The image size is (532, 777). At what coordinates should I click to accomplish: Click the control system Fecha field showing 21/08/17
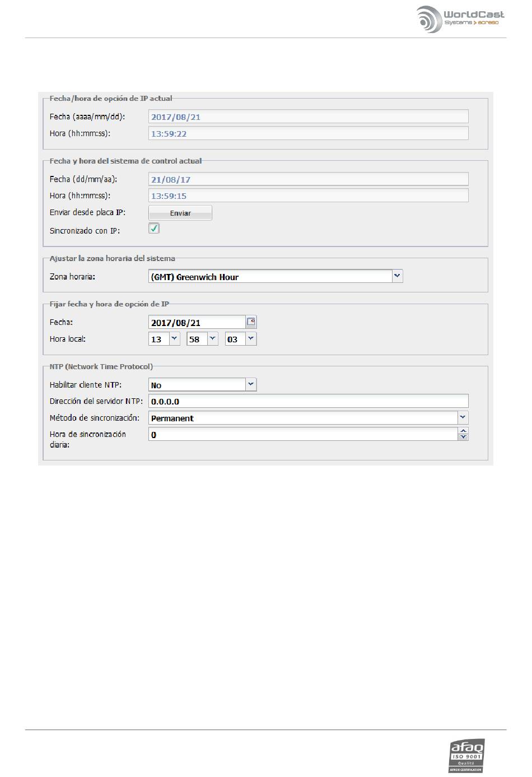[x=308, y=179]
